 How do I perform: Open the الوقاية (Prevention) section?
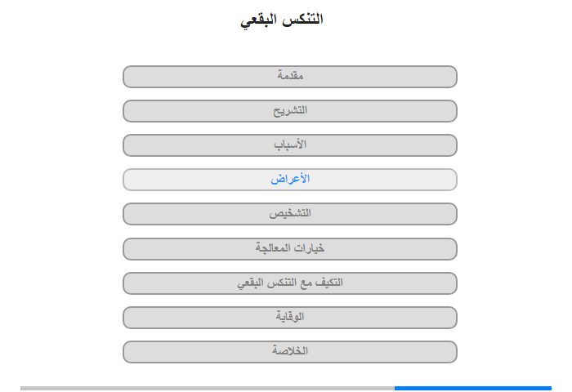click(289, 317)
